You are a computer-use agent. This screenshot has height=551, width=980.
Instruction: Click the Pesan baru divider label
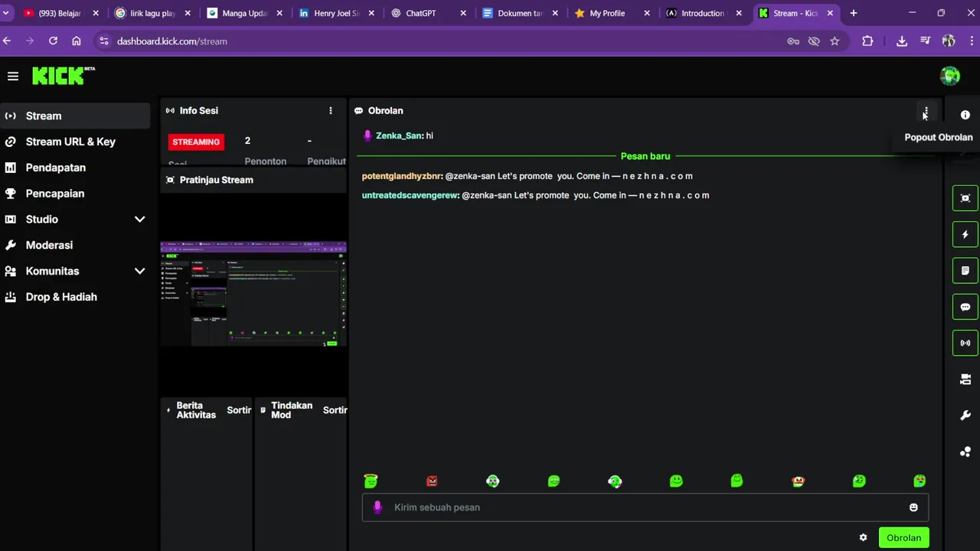pyautogui.click(x=645, y=156)
